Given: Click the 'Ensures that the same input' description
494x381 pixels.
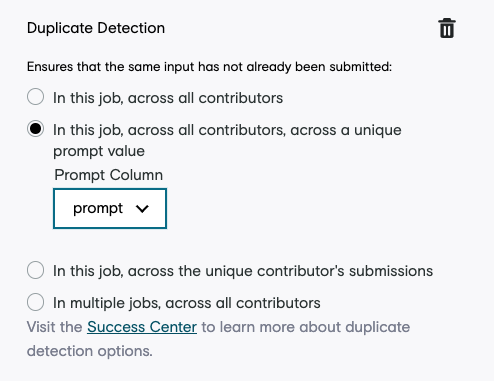Looking at the screenshot, I should [209, 67].
